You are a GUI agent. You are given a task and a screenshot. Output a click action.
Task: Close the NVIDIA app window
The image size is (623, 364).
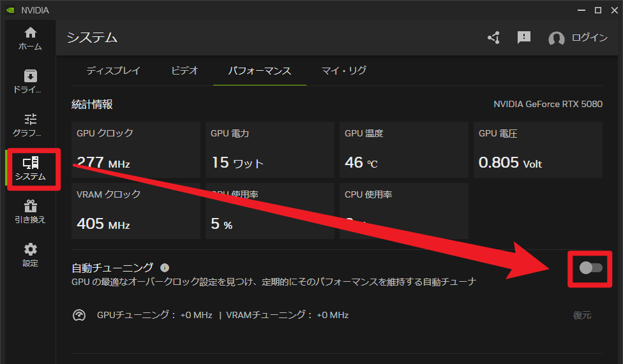[x=614, y=10]
